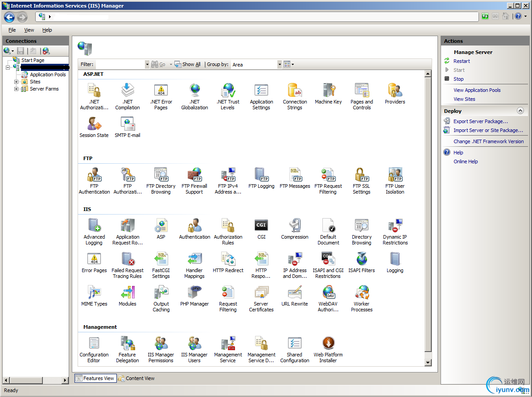This screenshot has width=532, height=397.
Task: Click Change .NET Framework Version
Action: coord(489,141)
